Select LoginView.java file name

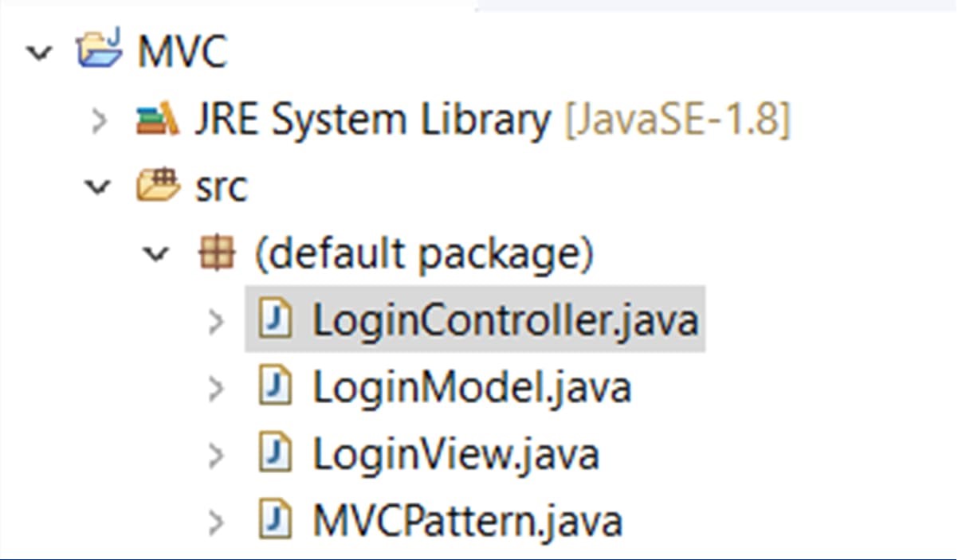pyautogui.click(x=456, y=455)
